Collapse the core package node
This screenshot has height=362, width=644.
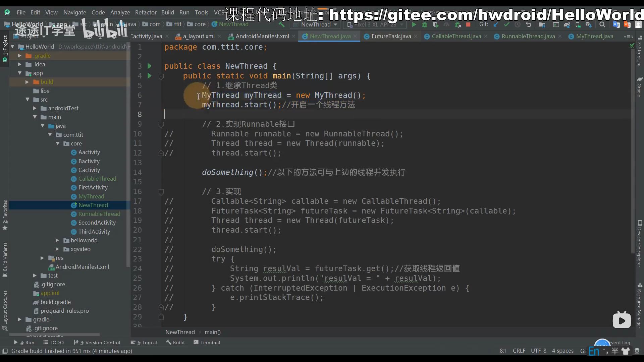pos(57,143)
